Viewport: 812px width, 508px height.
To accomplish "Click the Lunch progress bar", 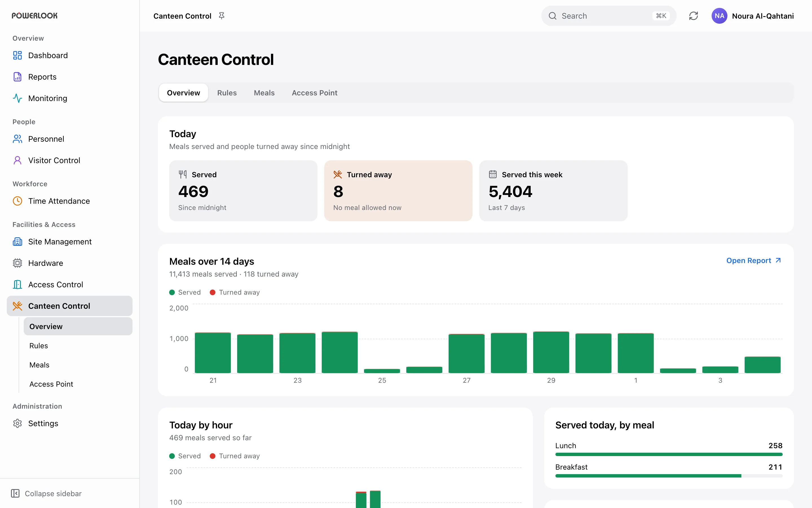I will [669, 455].
